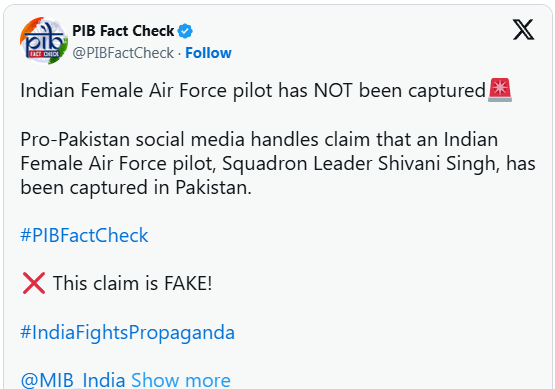Click the line 'been captured in Pakistan.'
This screenshot has height=389, width=555.
coord(136,188)
